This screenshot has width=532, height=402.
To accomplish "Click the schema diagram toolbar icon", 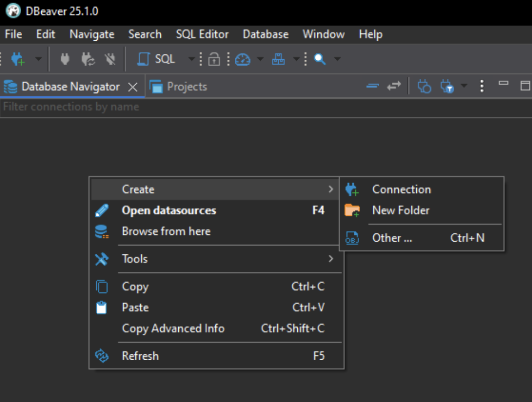I will (x=278, y=59).
